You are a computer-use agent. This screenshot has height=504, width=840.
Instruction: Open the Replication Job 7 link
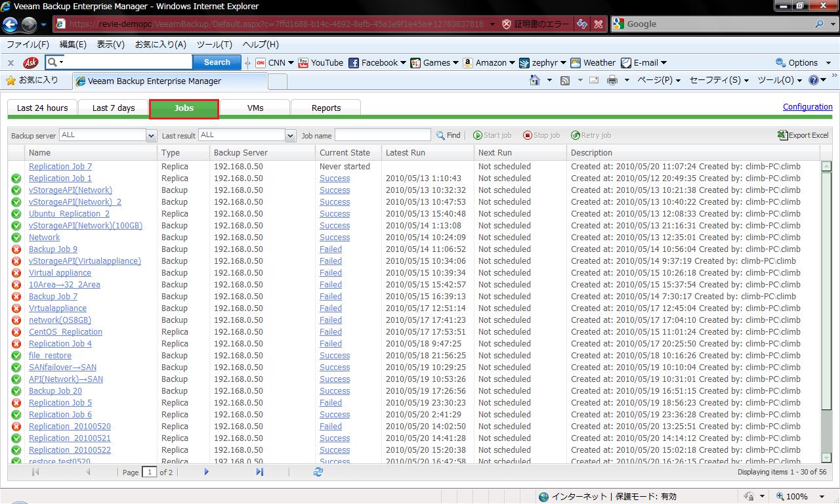tap(60, 167)
